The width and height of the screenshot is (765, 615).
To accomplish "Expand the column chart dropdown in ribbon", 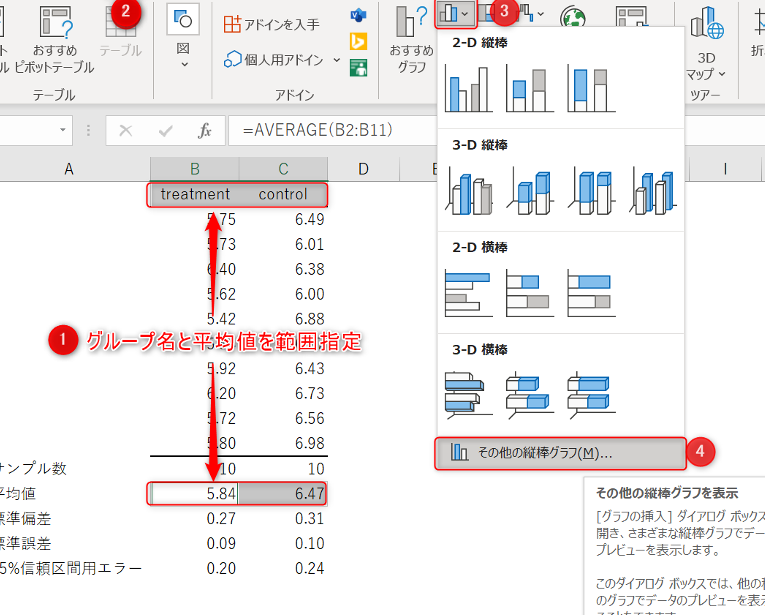I will [x=456, y=15].
